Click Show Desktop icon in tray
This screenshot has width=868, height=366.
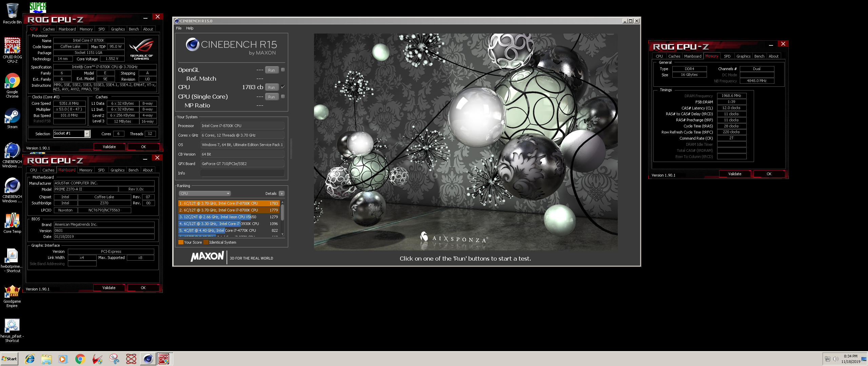click(864, 359)
